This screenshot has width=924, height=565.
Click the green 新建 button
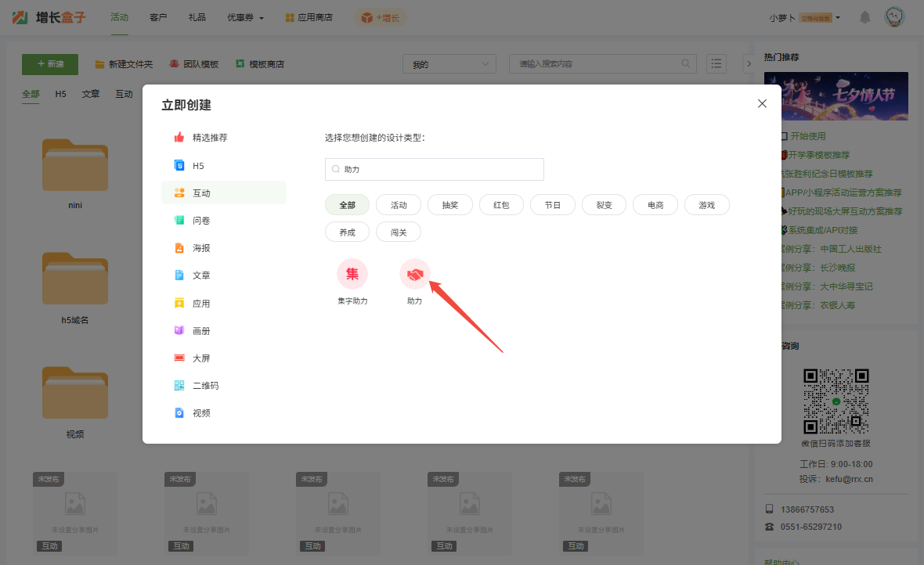coord(50,64)
